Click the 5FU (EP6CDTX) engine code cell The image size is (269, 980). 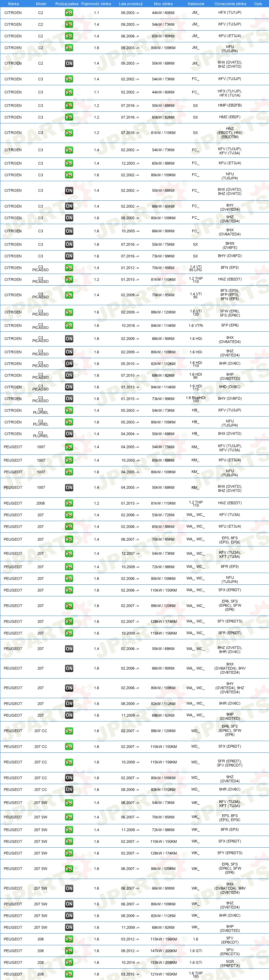pos(230,951)
